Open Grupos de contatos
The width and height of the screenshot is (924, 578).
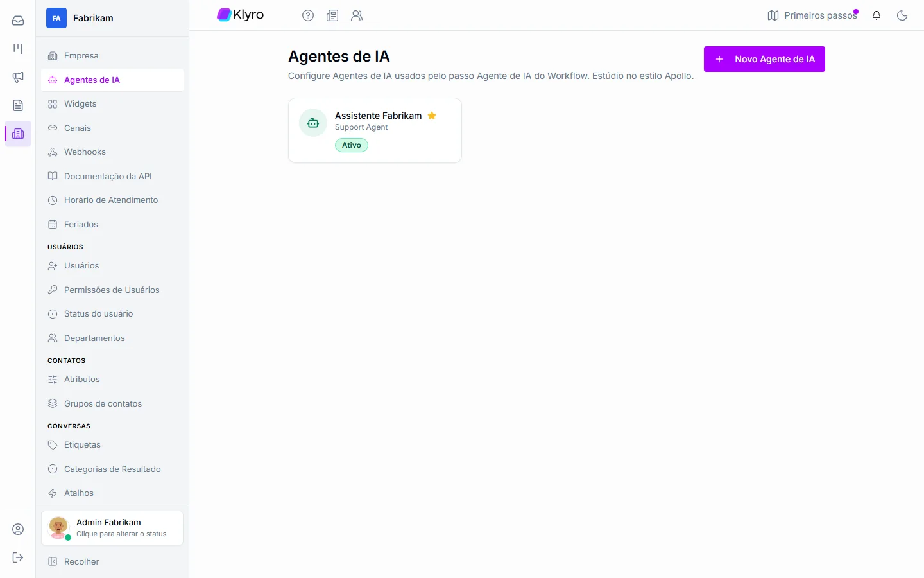click(112, 404)
